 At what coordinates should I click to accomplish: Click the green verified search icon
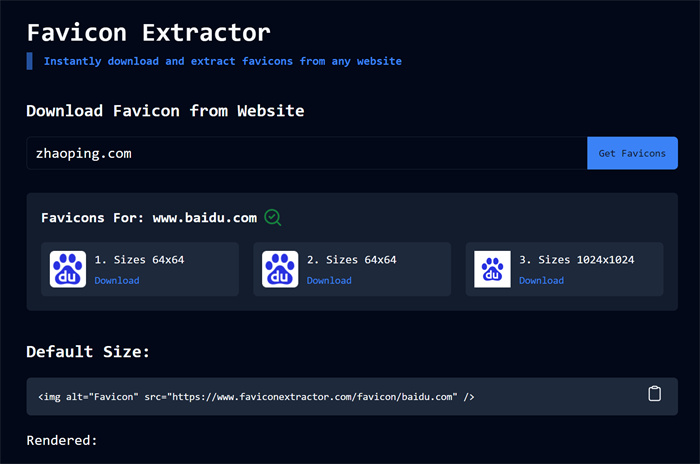click(x=272, y=217)
